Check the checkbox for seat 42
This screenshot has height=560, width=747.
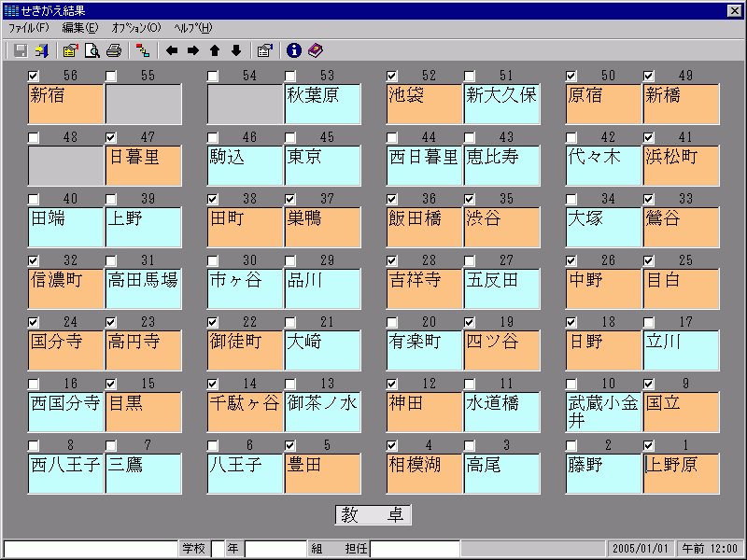(x=571, y=137)
